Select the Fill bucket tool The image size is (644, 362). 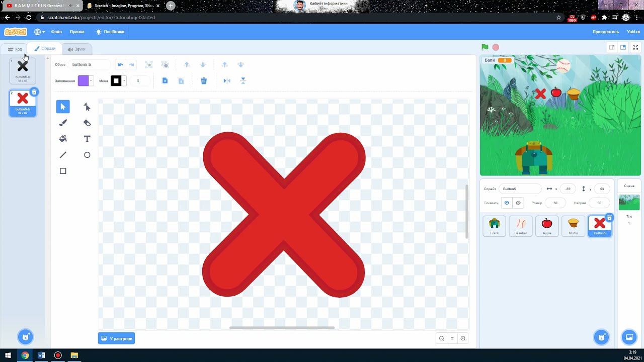click(x=63, y=139)
